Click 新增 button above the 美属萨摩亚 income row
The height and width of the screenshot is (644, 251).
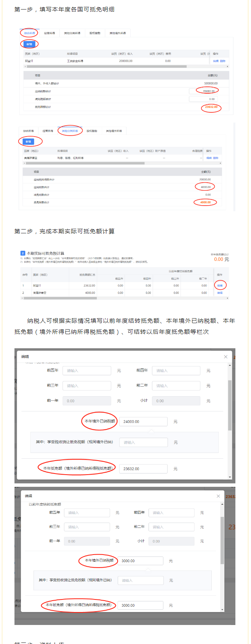coord(28,142)
